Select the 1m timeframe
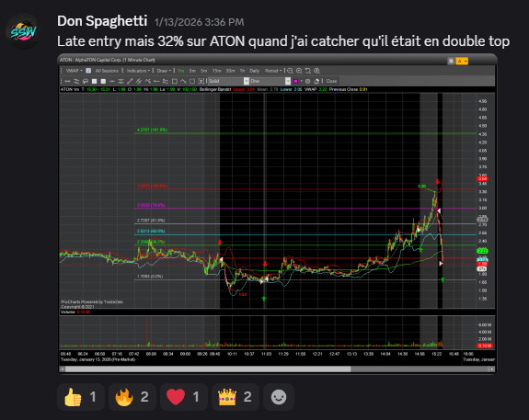This screenshot has height=420, width=529. click(x=181, y=71)
